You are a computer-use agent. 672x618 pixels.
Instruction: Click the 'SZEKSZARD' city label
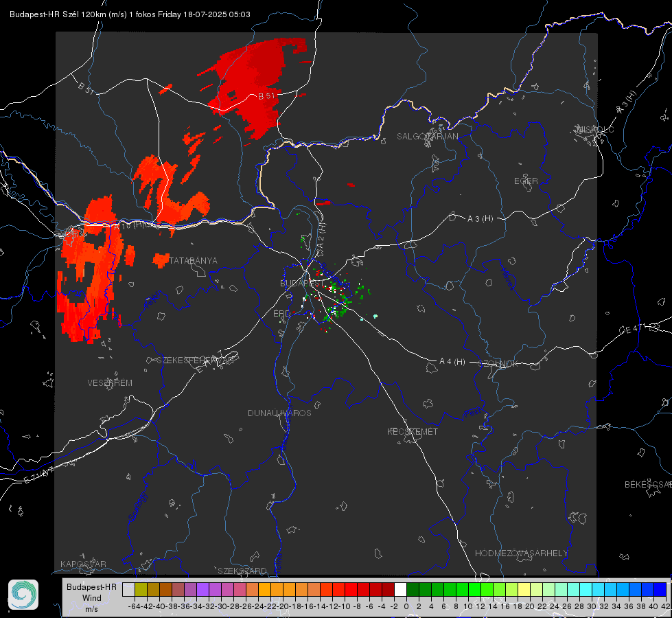click(x=242, y=571)
